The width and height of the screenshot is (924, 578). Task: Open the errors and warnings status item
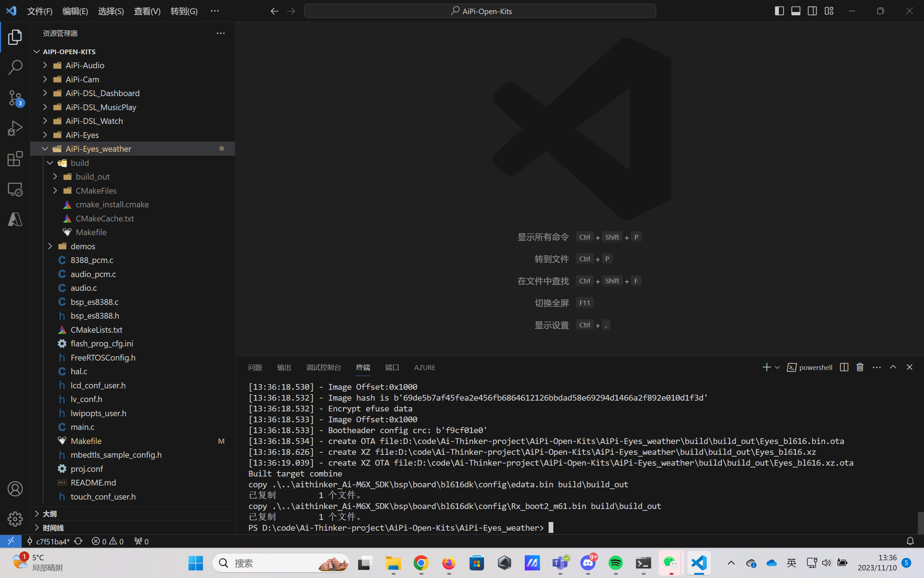pyautogui.click(x=108, y=541)
